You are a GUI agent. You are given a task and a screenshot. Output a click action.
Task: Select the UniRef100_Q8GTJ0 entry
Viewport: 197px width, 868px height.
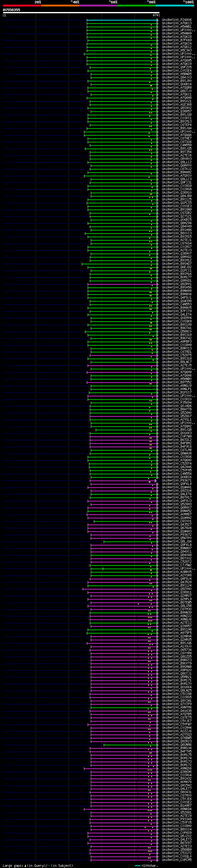click(177, 91)
